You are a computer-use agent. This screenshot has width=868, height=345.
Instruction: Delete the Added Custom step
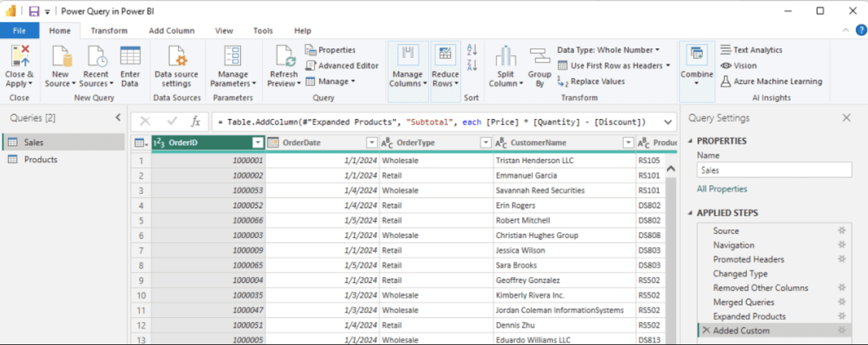[705, 331]
